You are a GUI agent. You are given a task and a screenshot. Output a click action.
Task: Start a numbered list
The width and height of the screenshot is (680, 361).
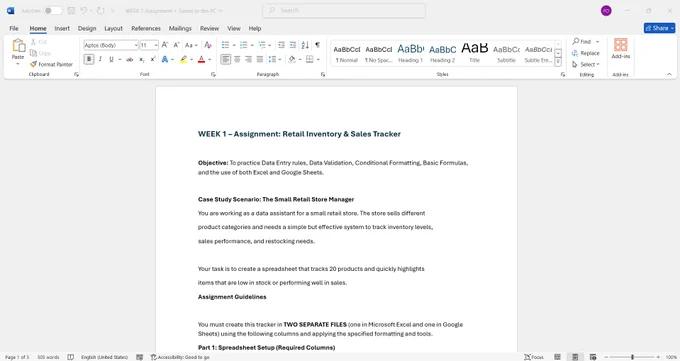(x=244, y=45)
